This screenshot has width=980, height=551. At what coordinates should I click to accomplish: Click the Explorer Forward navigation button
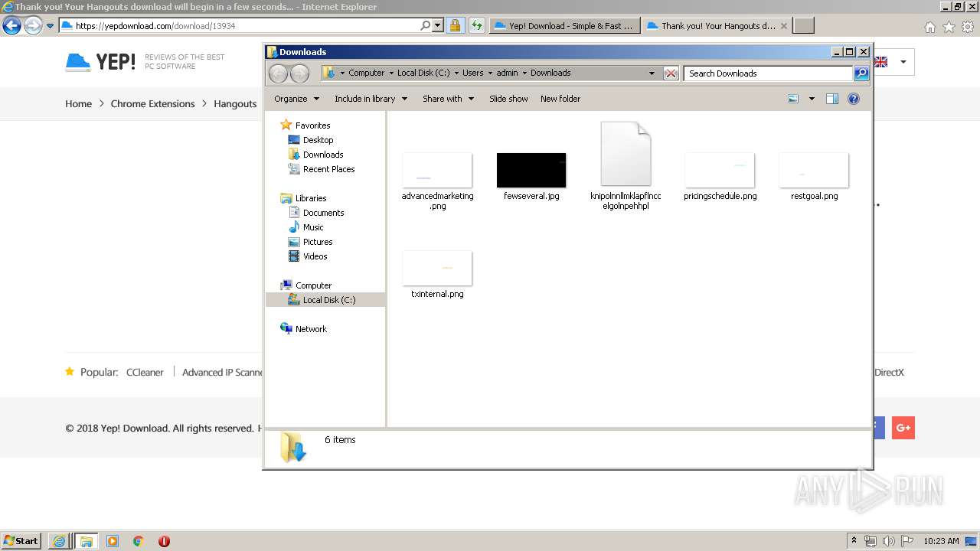coord(299,73)
